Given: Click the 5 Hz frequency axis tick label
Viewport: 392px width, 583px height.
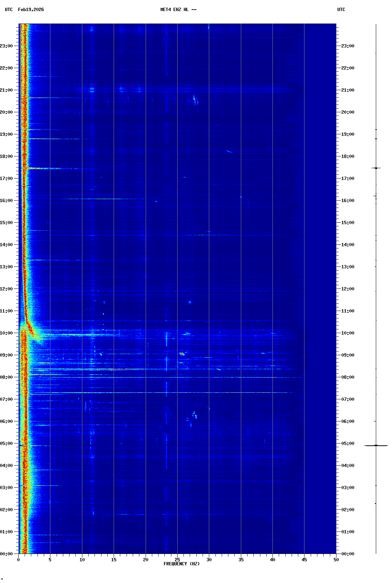Looking at the screenshot, I should click(50, 560).
